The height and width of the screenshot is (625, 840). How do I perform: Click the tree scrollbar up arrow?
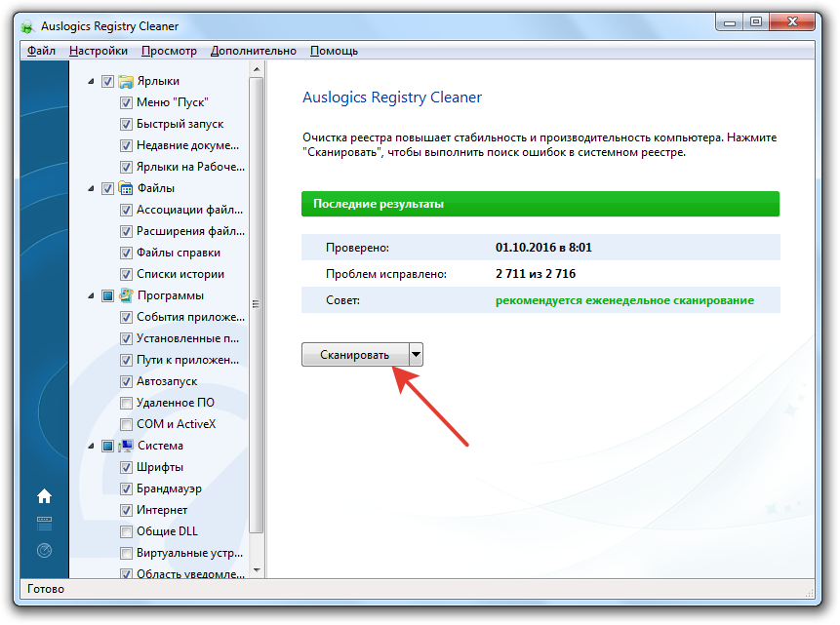[x=257, y=69]
